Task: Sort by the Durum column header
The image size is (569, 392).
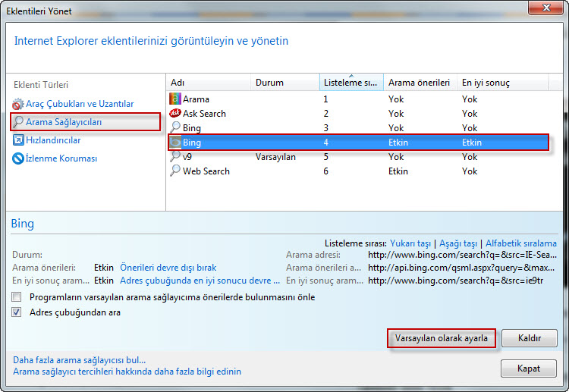Action: pyautogui.click(x=284, y=83)
